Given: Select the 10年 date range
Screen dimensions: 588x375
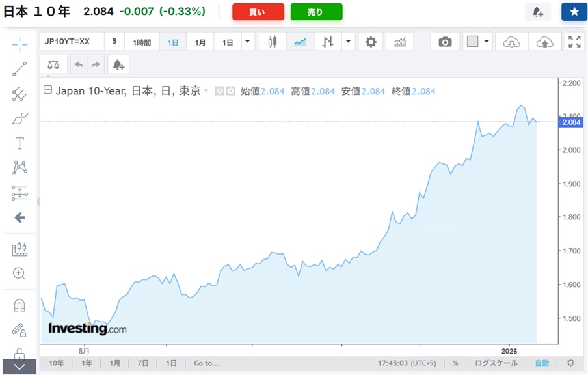Looking at the screenshot, I should 56,363.
